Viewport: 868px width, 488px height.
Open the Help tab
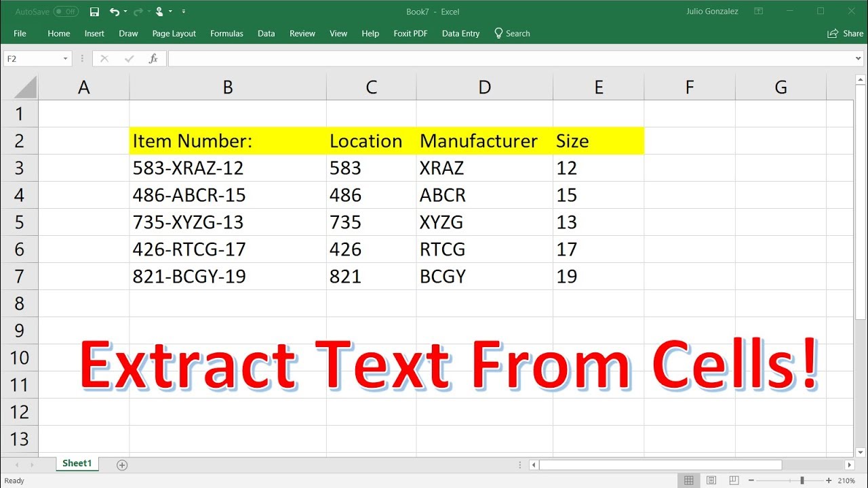(370, 33)
